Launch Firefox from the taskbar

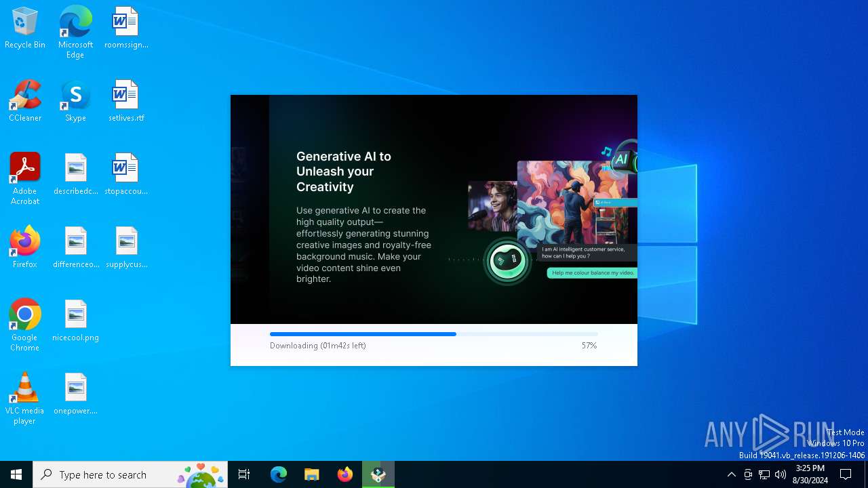(x=345, y=474)
